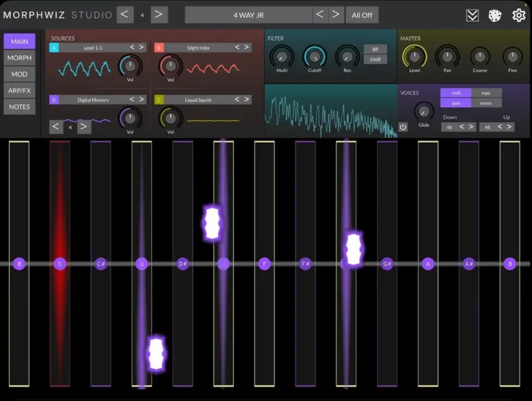Toggle the Glide power icon
Viewport: 532px width, 401px height.
click(x=403, y=127)
